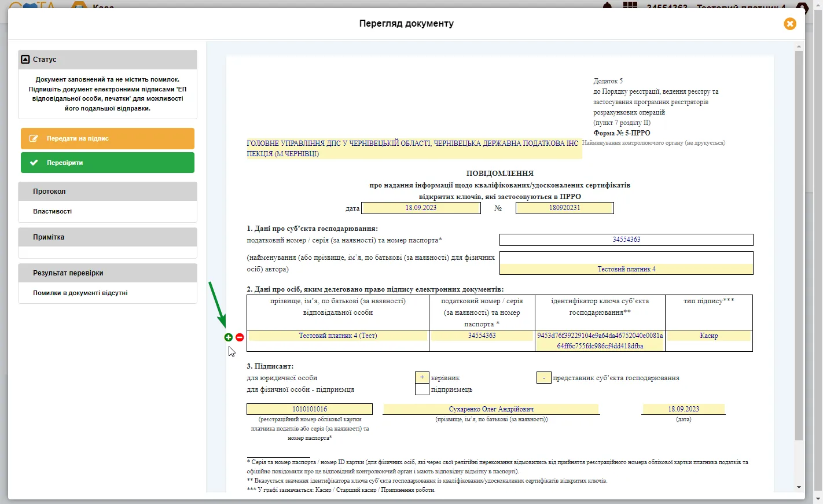This screenshot has height=504, width=823.
Task: Expand the Протокол section header
Action: tap(108, 192)
